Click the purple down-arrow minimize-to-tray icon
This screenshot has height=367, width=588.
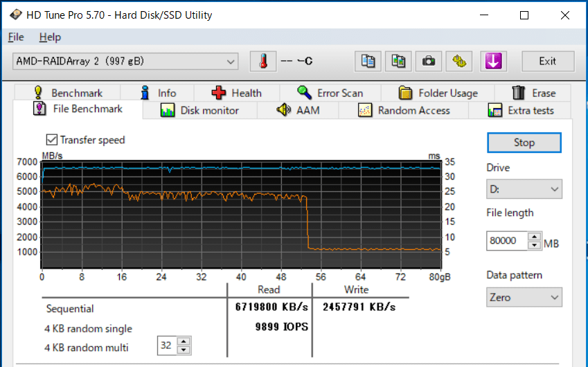pyautogui.click(x=493, y=61)
